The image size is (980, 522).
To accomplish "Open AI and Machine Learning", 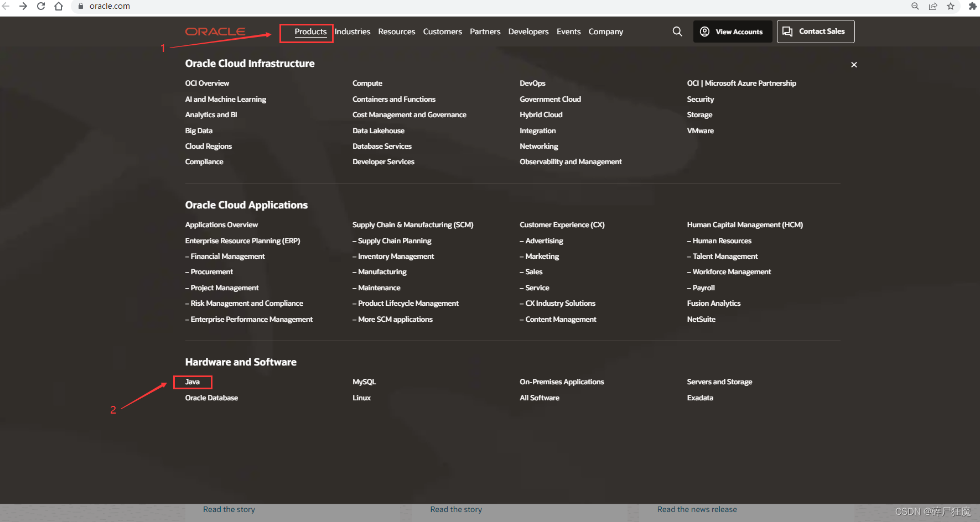I will [x=226, y=99].
